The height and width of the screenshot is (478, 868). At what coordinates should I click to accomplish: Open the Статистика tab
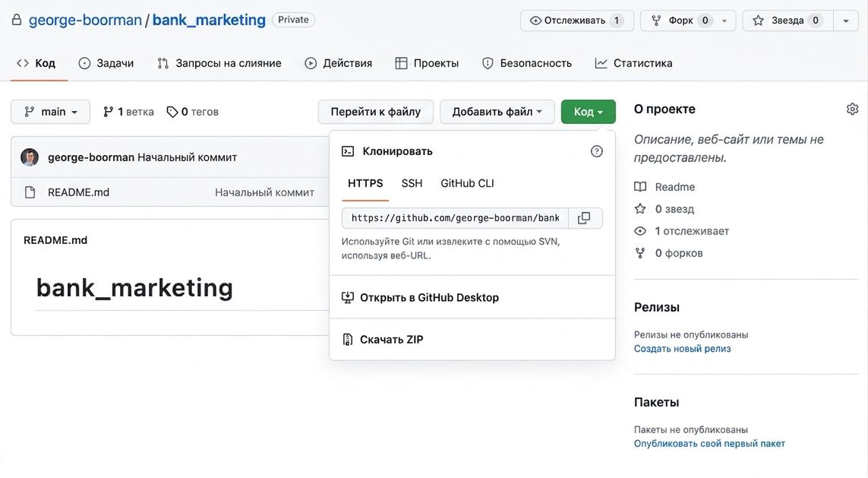pos(634,63)
